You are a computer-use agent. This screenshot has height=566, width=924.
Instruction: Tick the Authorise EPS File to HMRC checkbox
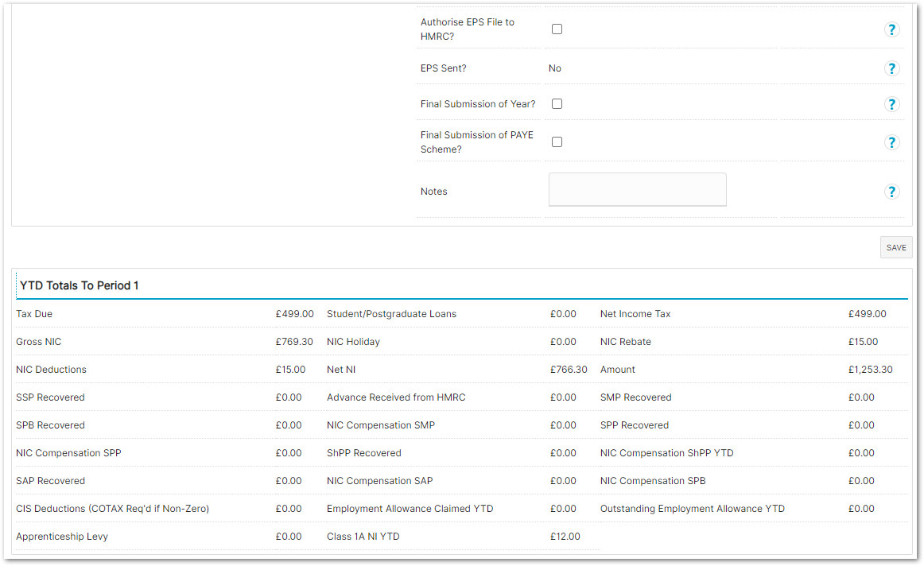click(557, 29)
